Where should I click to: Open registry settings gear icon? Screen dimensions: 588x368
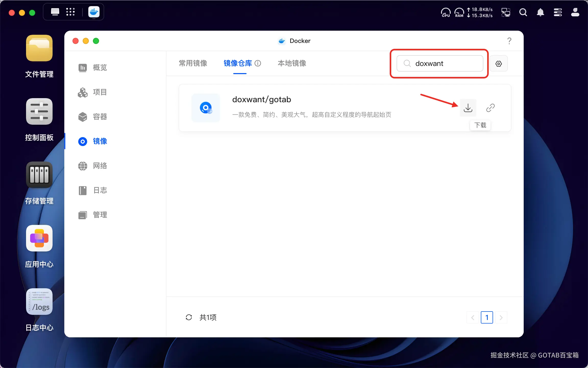pos(498,64)
